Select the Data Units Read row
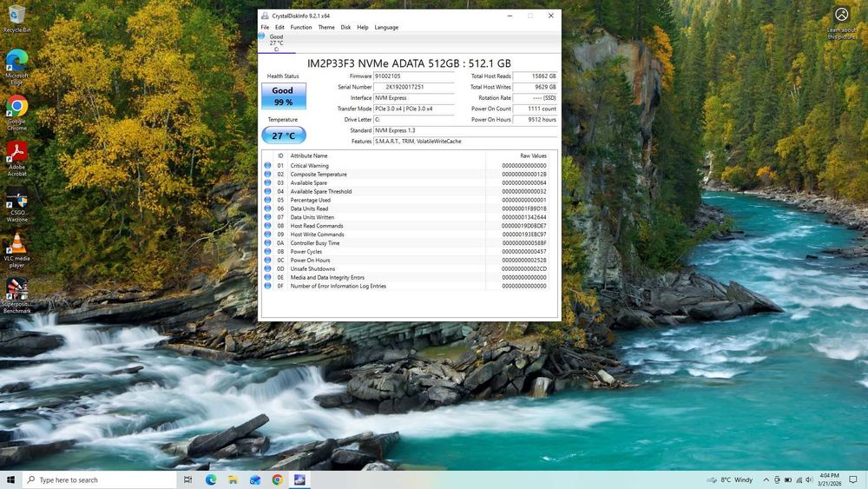 (407, 208)
